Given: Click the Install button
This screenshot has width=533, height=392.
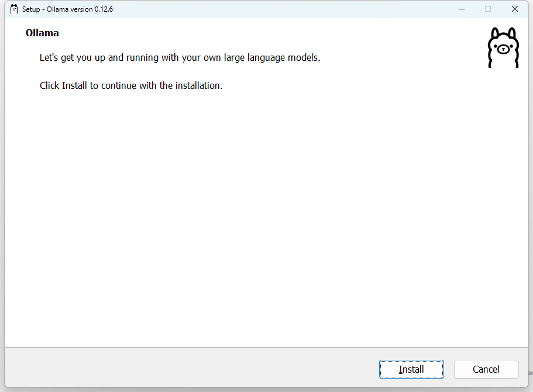Looking at the screenshot, I should pos(411,369).
